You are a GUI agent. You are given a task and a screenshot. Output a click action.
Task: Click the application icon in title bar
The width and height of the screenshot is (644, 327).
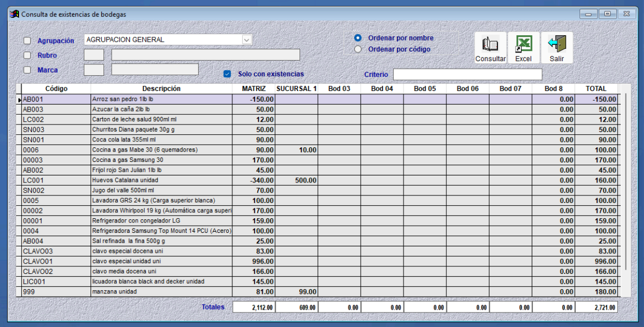click(x=15, y=14)
